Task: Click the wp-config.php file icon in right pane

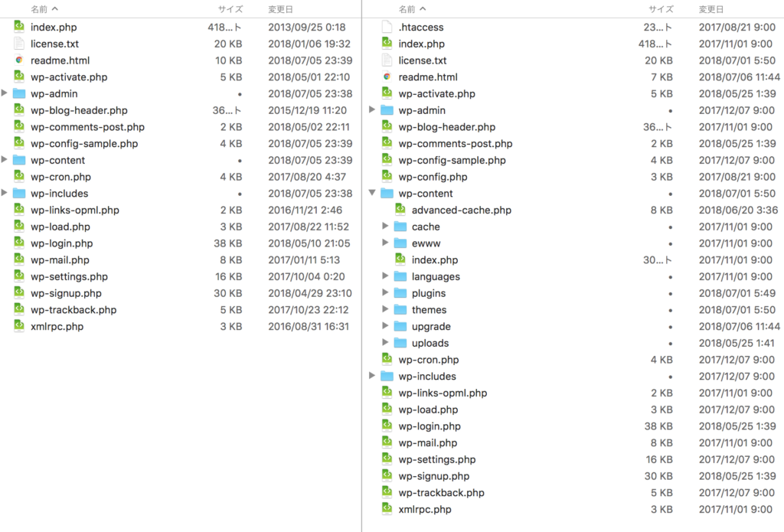Action: [387, 176]
